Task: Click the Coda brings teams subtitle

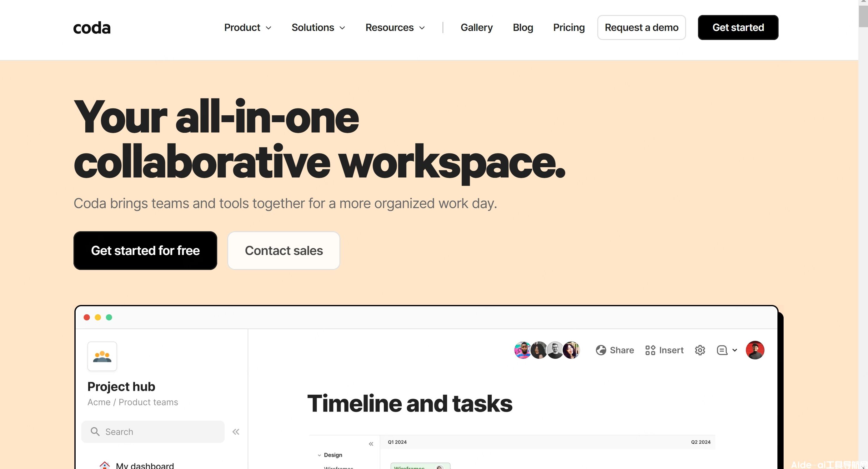Action: [x=285, y=203]
